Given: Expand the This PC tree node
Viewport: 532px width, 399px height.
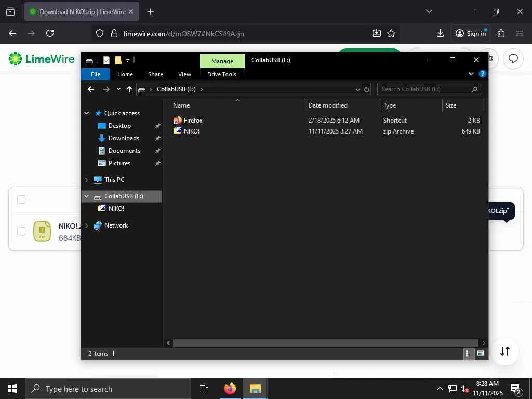Looking at the screenshot, I should (x=87, y=180).
